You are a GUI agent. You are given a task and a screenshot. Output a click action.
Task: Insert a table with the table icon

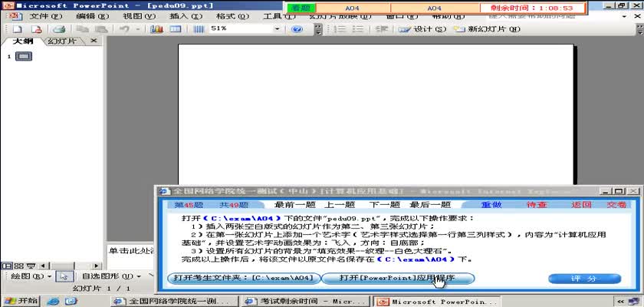(176, 29)
